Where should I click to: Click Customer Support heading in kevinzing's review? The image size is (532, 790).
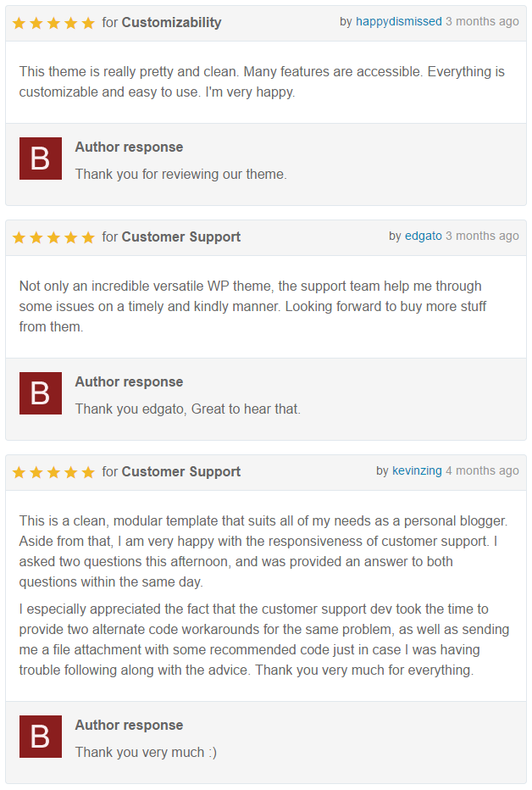point(180,471)
